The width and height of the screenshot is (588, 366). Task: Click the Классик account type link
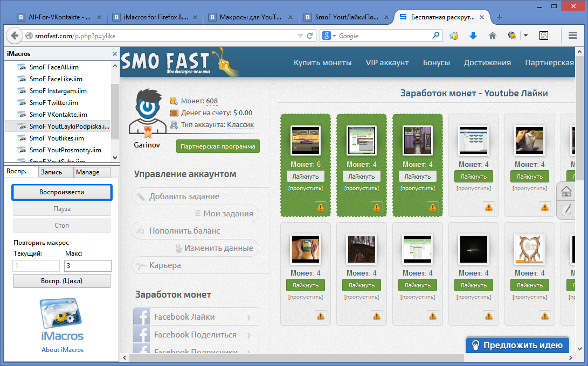(x=240, y=125)
